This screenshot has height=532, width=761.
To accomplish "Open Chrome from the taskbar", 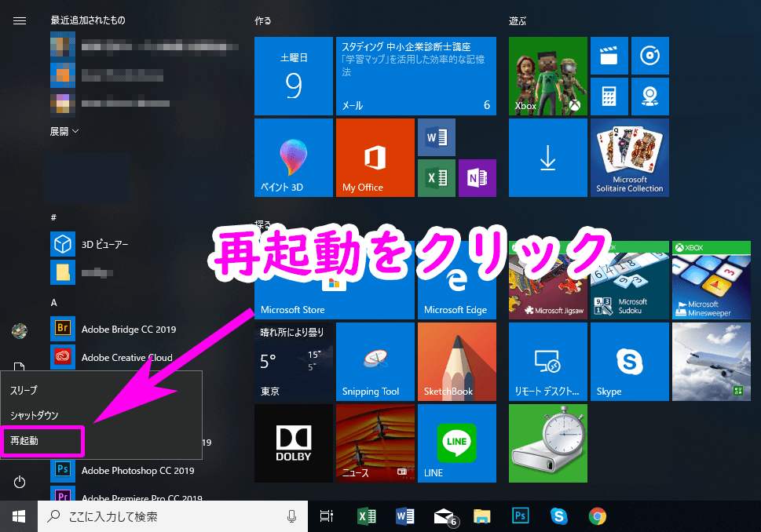I will coord(598,516).
